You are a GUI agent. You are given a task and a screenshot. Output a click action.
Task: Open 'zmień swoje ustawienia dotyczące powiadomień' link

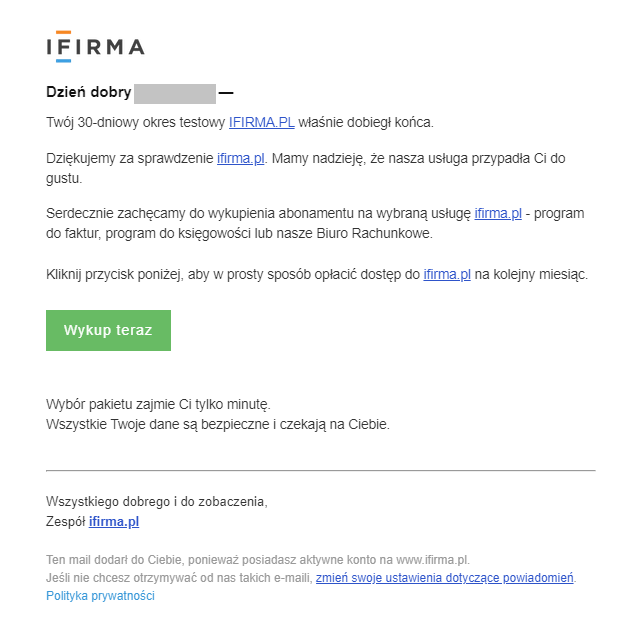point(445,578)
